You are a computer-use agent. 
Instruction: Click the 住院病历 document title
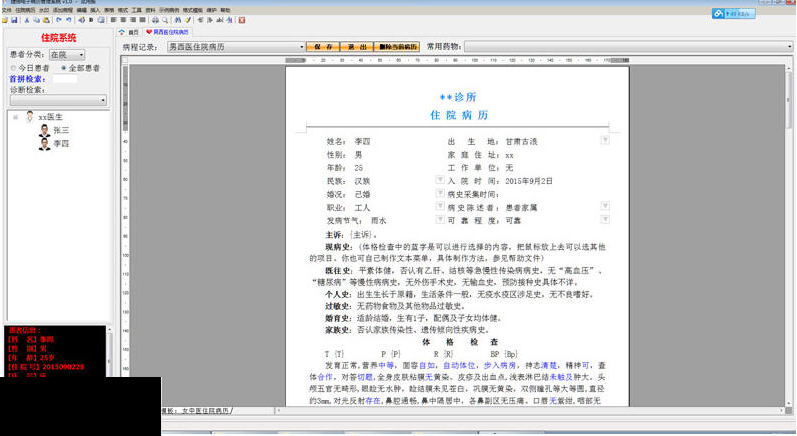click(x=459, y=115)
